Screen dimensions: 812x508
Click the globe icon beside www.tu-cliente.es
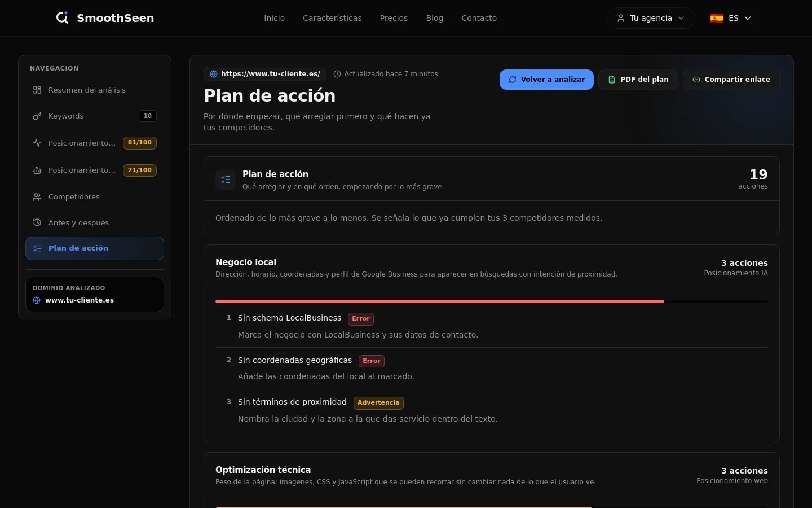(37, 300)
